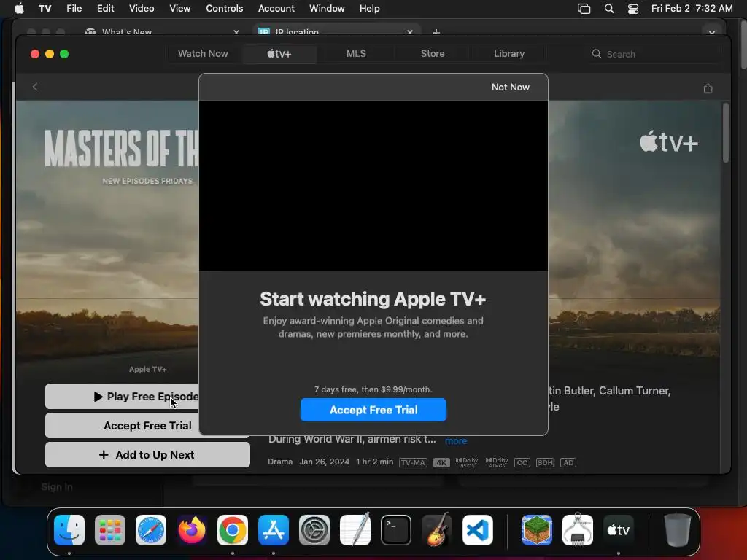This screenshot has height=560, width=747.
Task: Click gray Accept Free Trial button on show page
Action: 122,426
